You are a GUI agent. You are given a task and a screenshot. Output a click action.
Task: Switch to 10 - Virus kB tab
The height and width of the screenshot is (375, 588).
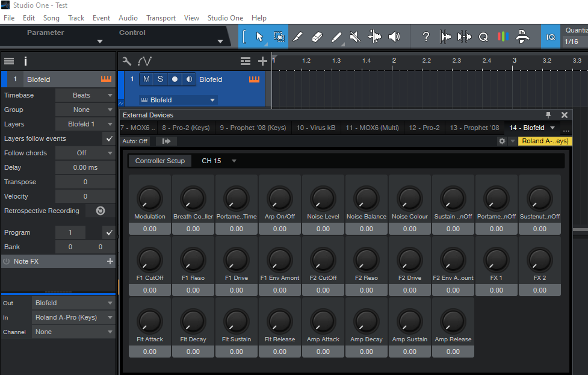coord(316,128)
